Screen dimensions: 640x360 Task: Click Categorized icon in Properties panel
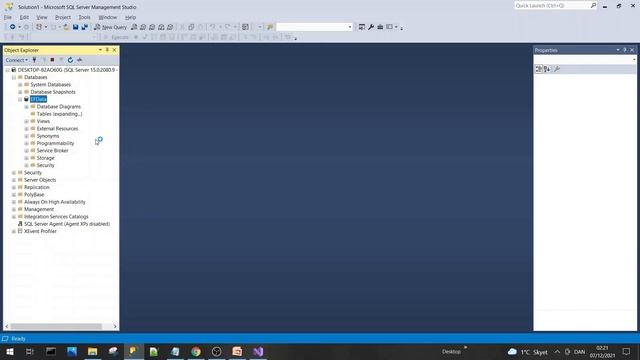tap(539, 69)
